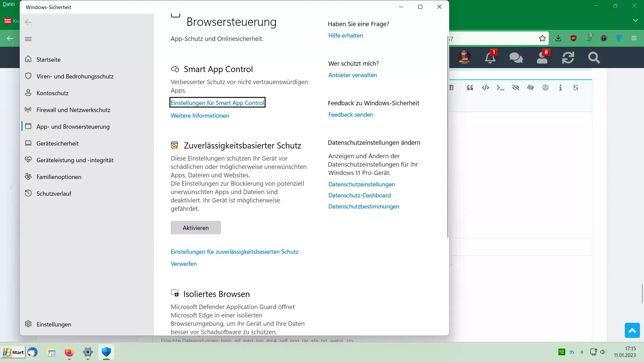Click Weitere Informationen link
This screenshot has width=644, height=362.
pos(200,115)
